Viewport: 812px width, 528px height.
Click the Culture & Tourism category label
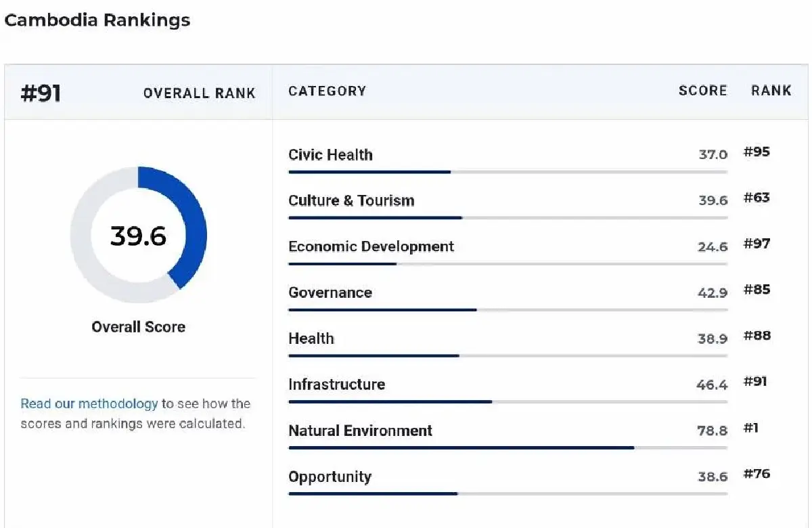tap(351, 200)
